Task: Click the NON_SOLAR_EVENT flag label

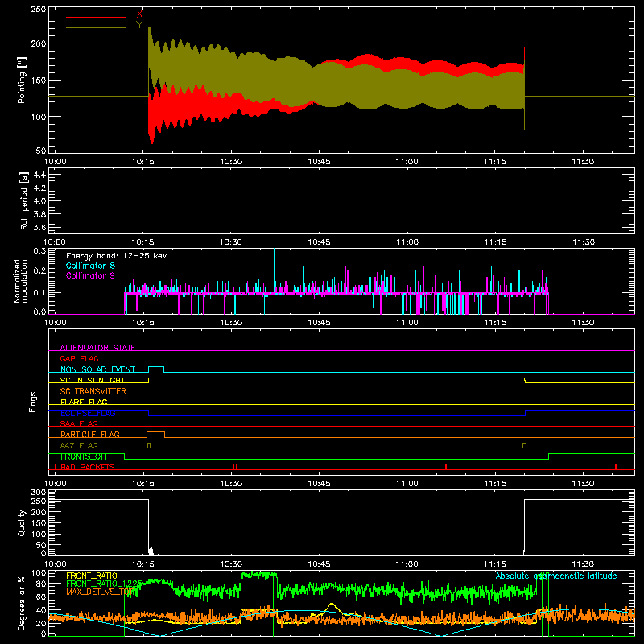Action: [x=97, y=369]
